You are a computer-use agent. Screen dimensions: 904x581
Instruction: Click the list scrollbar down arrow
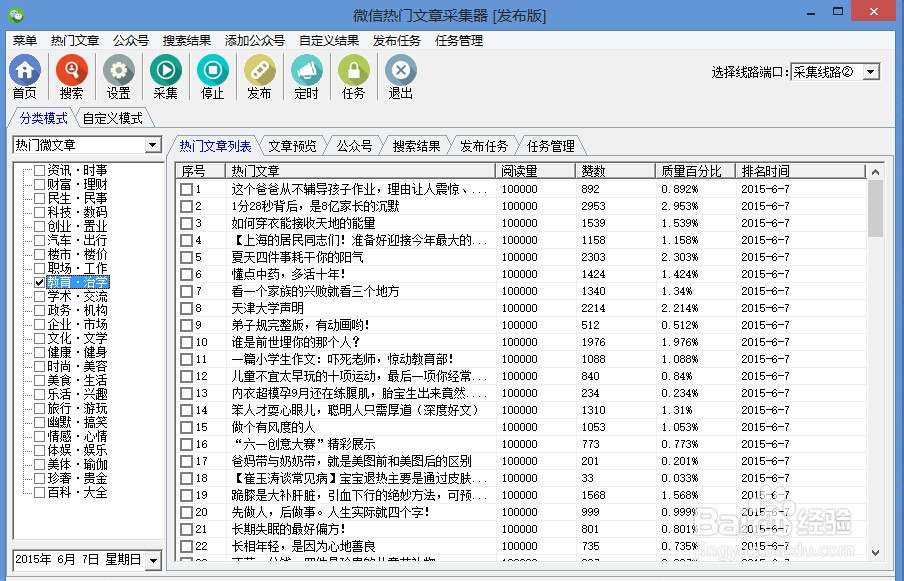(875, 552)
